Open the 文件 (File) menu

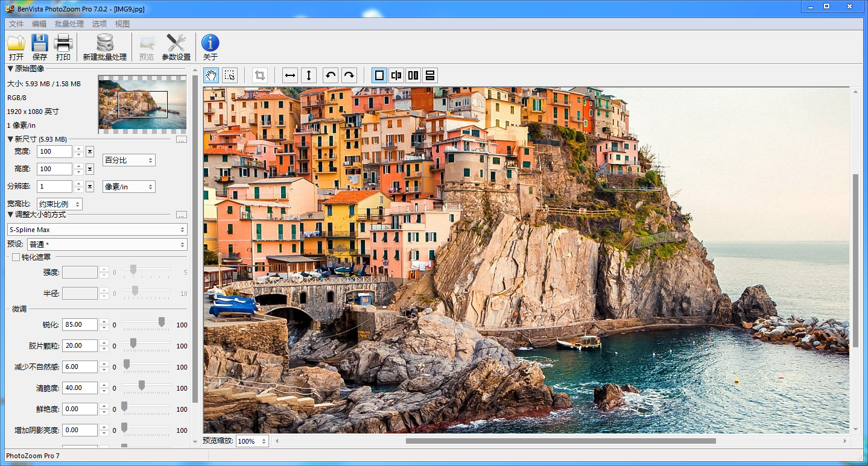pos(16,24)
